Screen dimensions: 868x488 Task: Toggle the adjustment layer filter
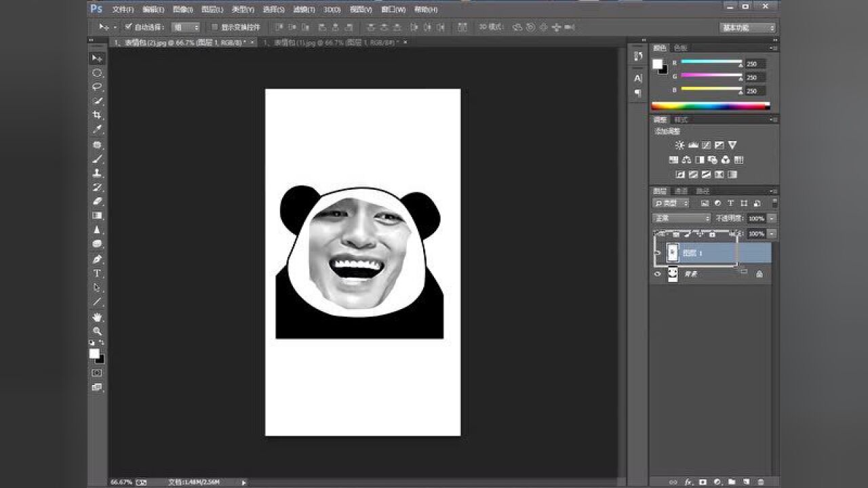point(718,203)
